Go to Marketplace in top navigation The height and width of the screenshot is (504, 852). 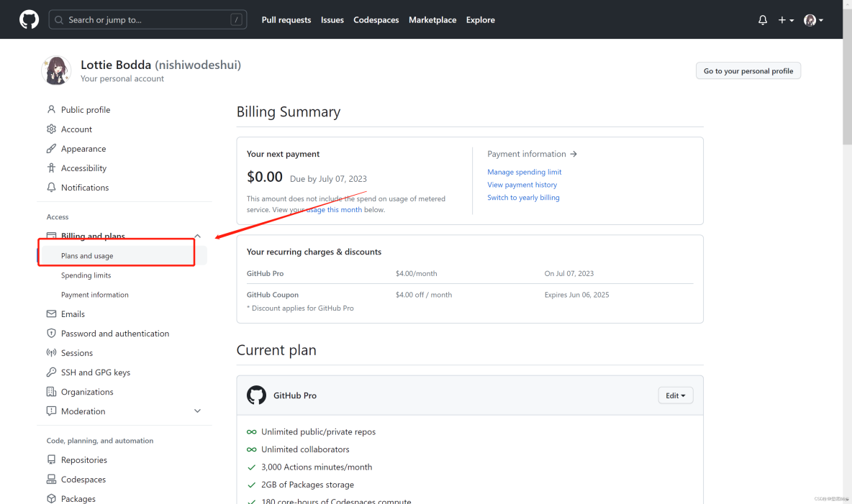click(x=432, y=20)
